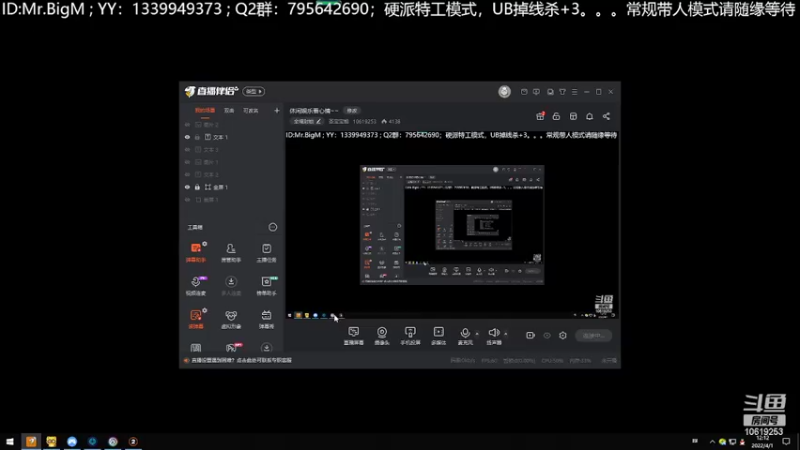The image size is (800, 450).
Task: Click the share icon above preview
Action: (606, 116)
